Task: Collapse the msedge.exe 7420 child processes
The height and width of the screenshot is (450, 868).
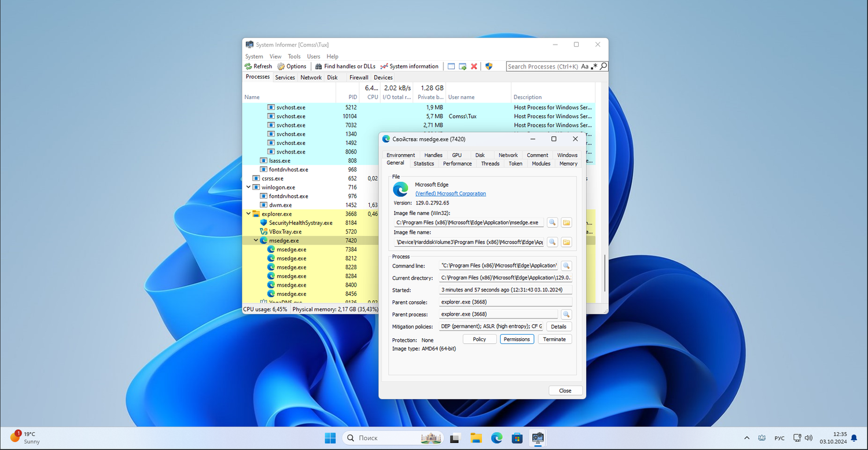Action: pos(256,240)
